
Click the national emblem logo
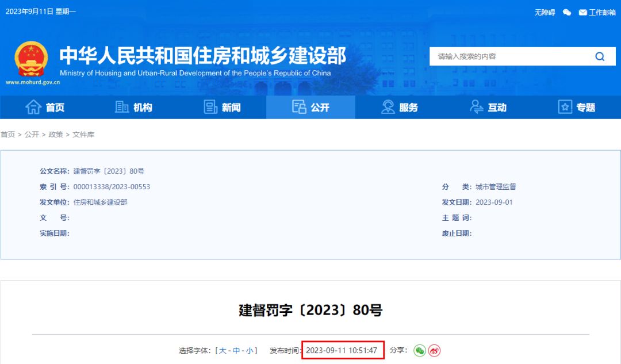tap(32, 59)
